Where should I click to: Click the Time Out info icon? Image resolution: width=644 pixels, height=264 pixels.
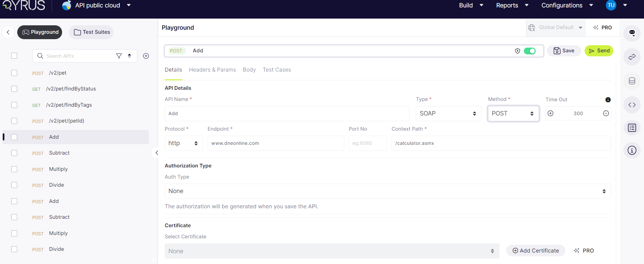point(608,100)
